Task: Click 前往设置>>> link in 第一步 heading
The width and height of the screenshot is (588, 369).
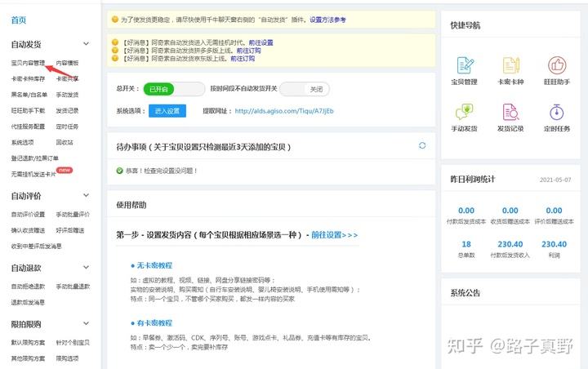Action: (x=335, y=235)
